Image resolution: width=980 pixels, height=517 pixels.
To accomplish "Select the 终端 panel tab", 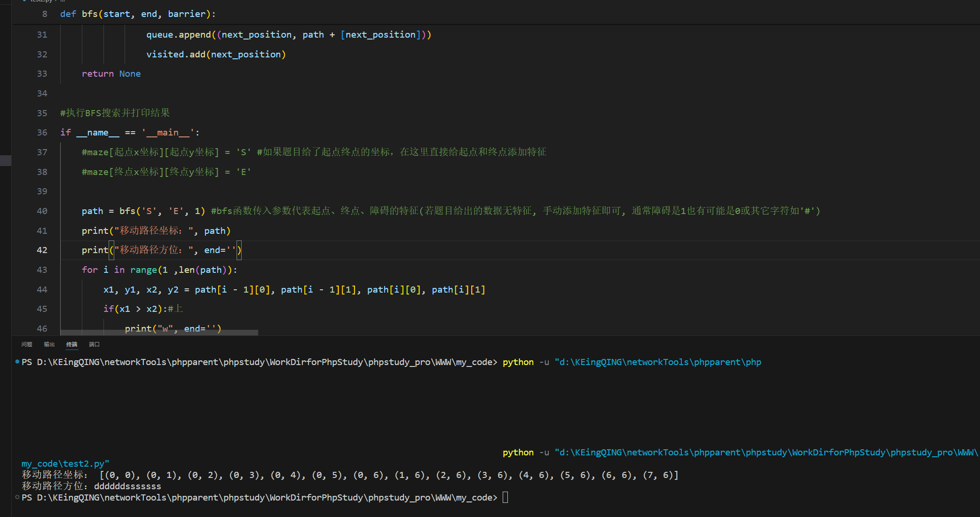I will (x=72, y=344).
